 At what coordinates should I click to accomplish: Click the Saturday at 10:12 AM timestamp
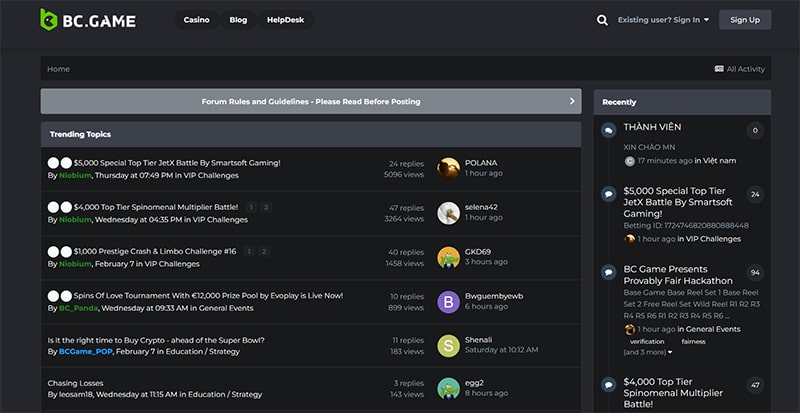pyautogui.click(x=502, y=350)
